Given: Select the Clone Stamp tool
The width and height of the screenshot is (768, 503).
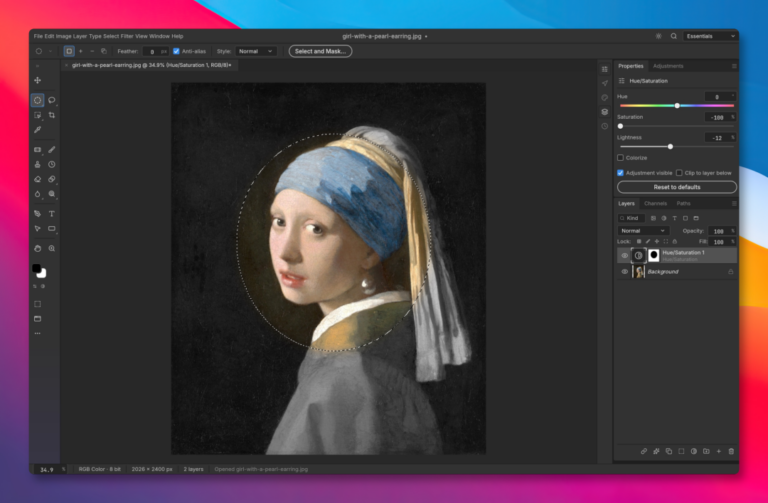Looking at the screenshot, I should pos(38,165).
